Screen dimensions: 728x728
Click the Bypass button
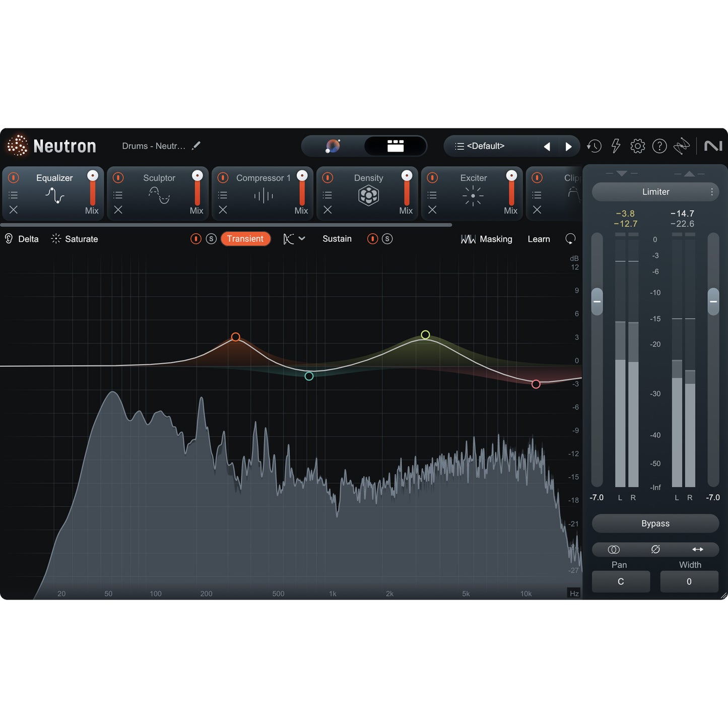[655, 523]
